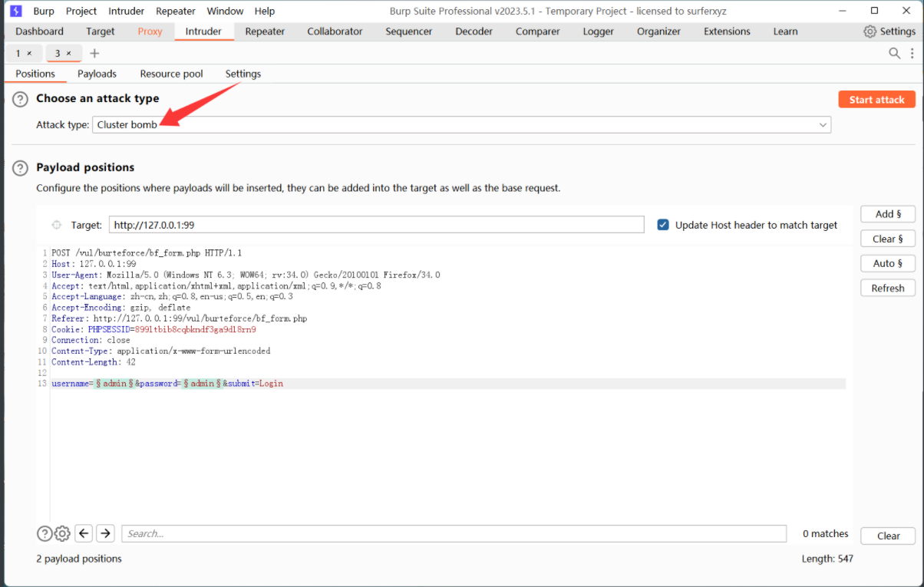
Task: Open help for Choose an attack type
Action: tap(21, 99)
